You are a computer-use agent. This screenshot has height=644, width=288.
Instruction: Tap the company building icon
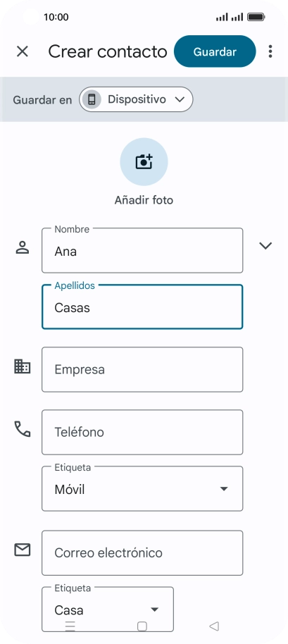[22, 366]
